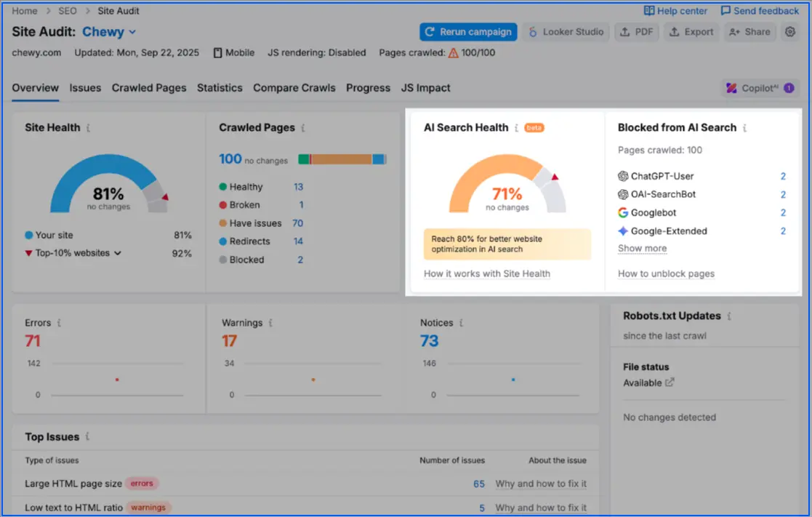Image resolution: width=812 pixels, height=517 pixels.
Task: Open Looker Studio export
Action: (x=566, y=31)
